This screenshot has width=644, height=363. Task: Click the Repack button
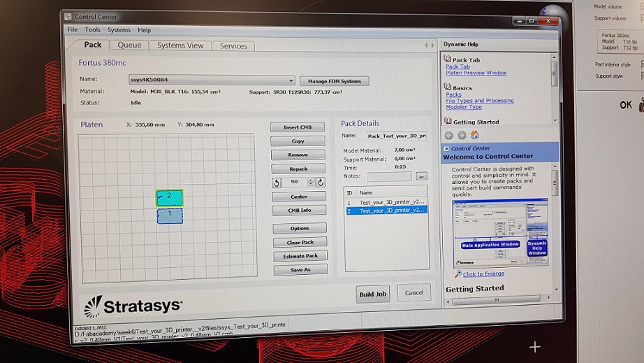click(298, 169)
